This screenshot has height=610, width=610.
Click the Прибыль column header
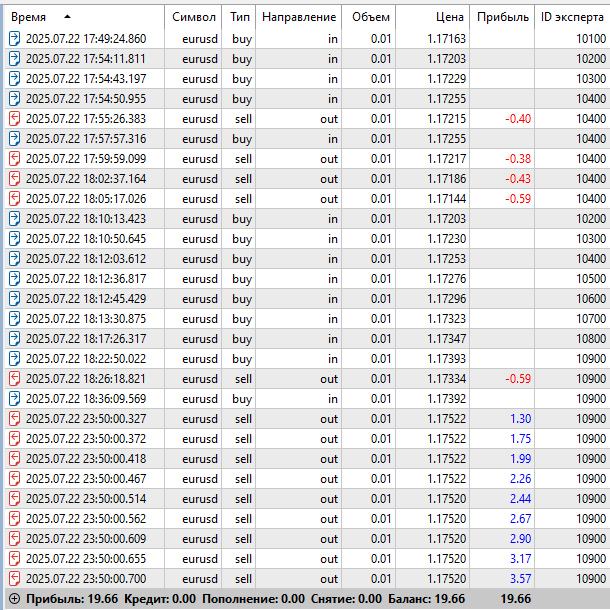(502, 17)
